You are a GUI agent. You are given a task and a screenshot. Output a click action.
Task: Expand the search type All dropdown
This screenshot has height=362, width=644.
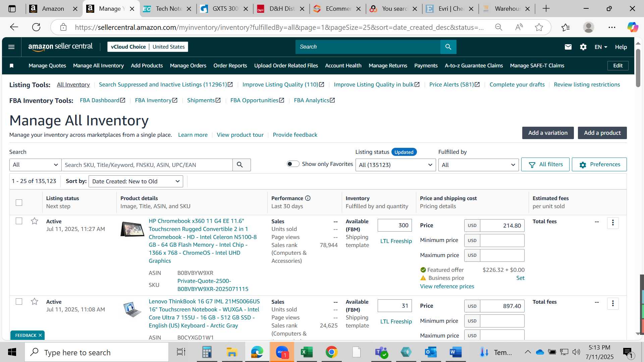pos(35,165)
